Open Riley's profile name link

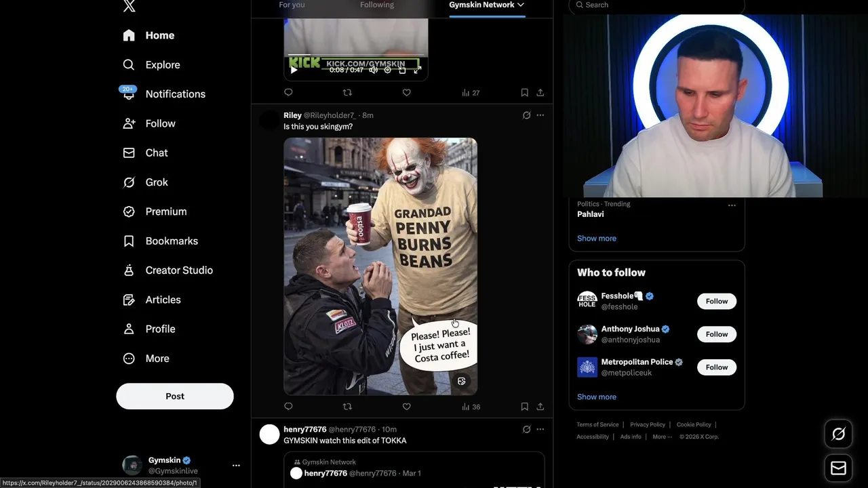(x=292, y=115)
